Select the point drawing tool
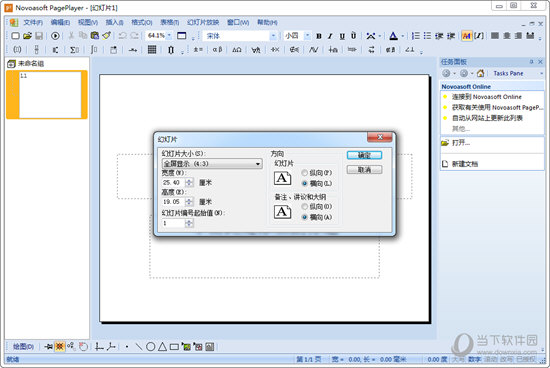The height and width of the screenshot is (368, 550). (x=127, y=347)
